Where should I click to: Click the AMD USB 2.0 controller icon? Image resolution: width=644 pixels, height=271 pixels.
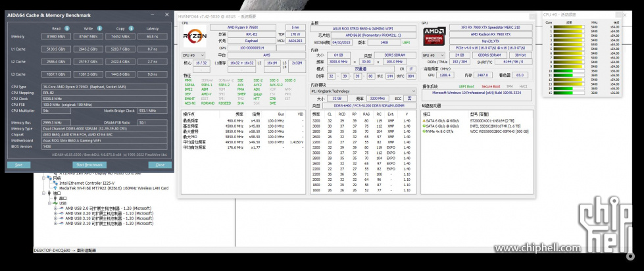(x=61, y=208)
